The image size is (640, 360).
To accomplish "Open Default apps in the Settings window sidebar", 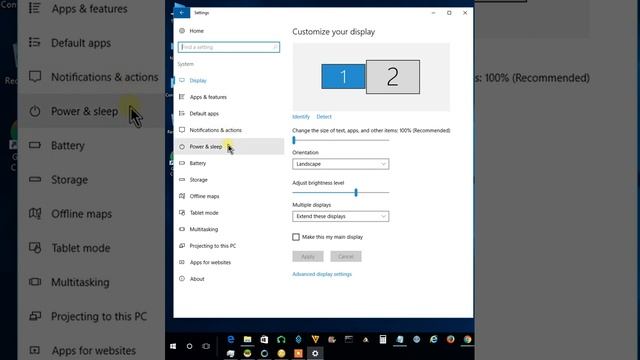I will click(204, 114).
